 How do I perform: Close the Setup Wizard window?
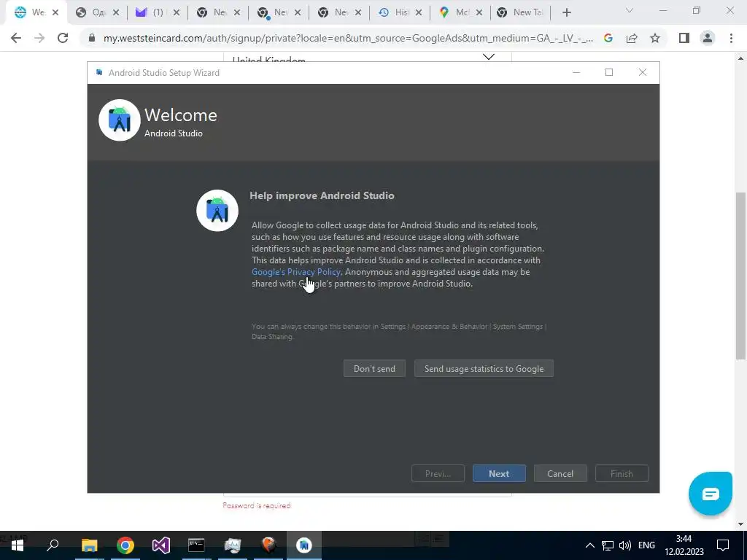point(642,72)
